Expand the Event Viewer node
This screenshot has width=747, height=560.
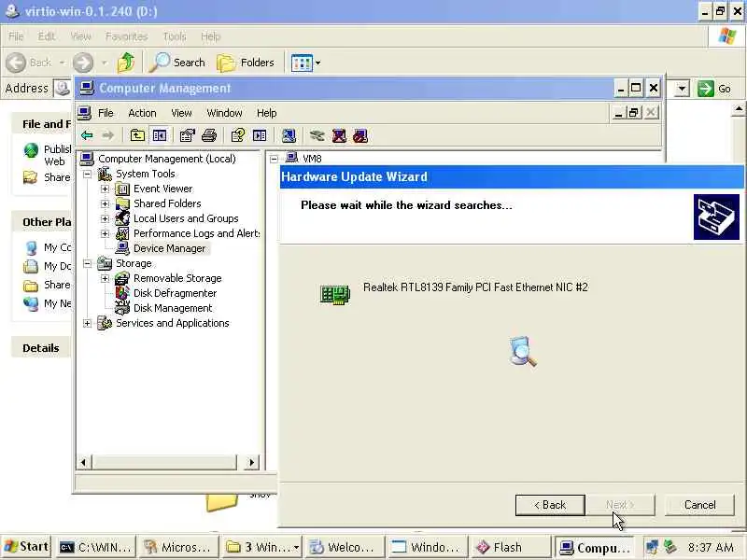[x=105, y=189]
